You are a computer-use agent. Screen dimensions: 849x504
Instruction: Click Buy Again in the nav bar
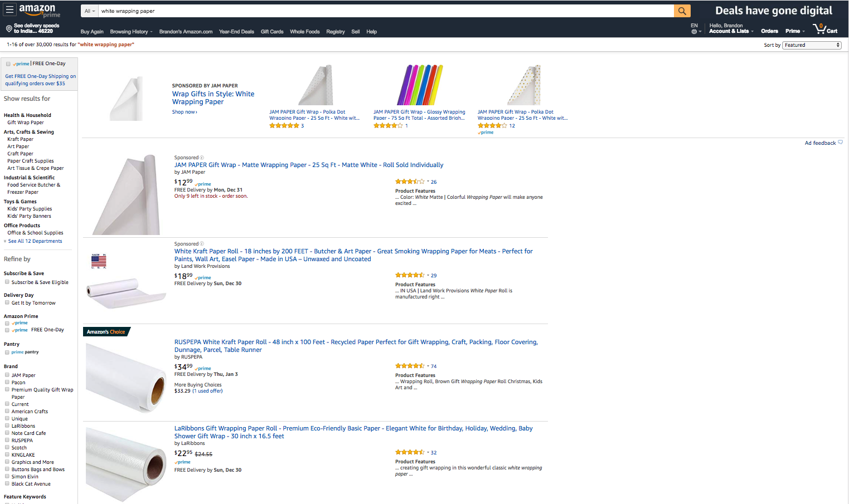(x=92, y=32)
